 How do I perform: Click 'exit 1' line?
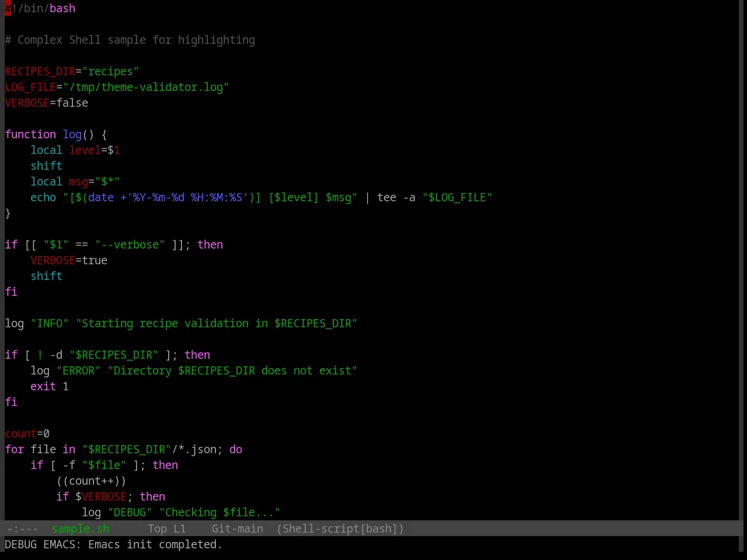pos(50,386)
